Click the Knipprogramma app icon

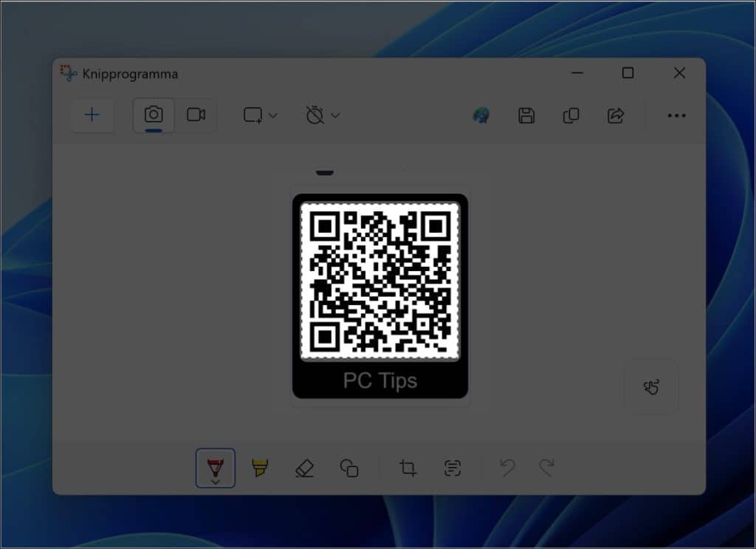[x=69, y=73]
